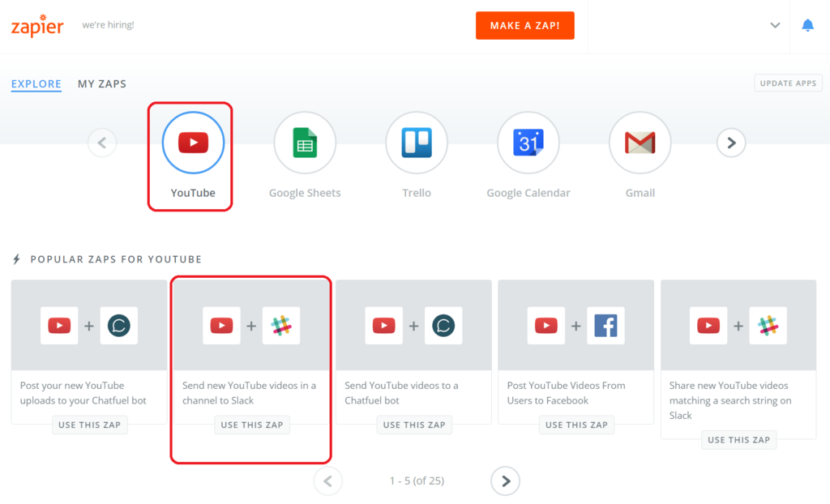Click the Google Calendar label

(x=528, y=193)
